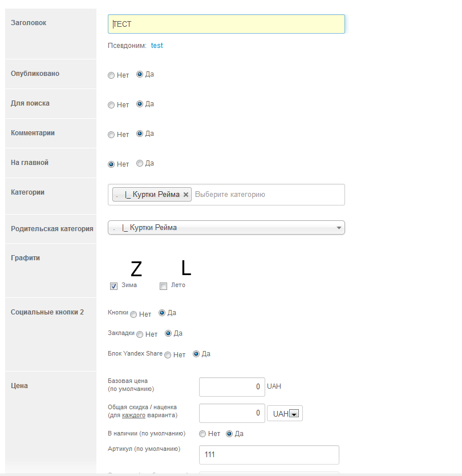Click the Z graffiti icon for Зима

pos(136,269)
